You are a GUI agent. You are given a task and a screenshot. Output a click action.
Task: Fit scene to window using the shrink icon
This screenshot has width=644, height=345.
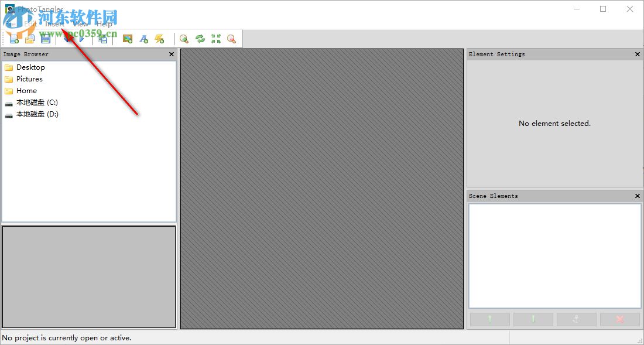point(215,38)
